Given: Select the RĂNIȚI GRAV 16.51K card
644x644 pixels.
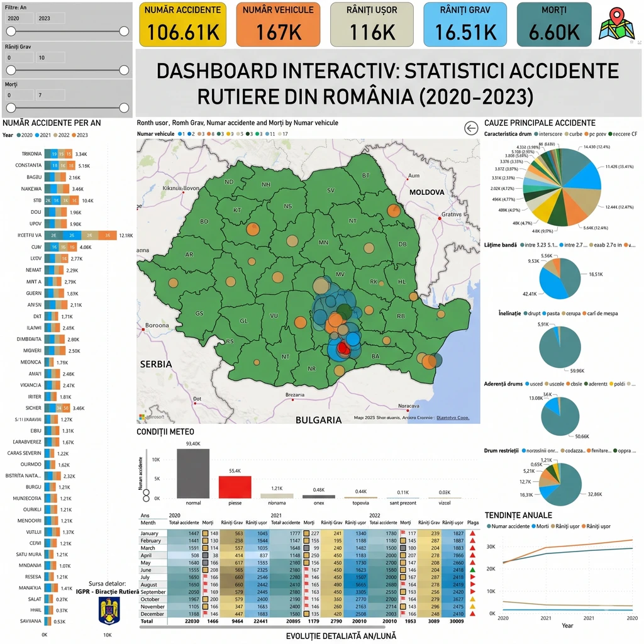Looking at the screenshot, I should coord(465,25).
